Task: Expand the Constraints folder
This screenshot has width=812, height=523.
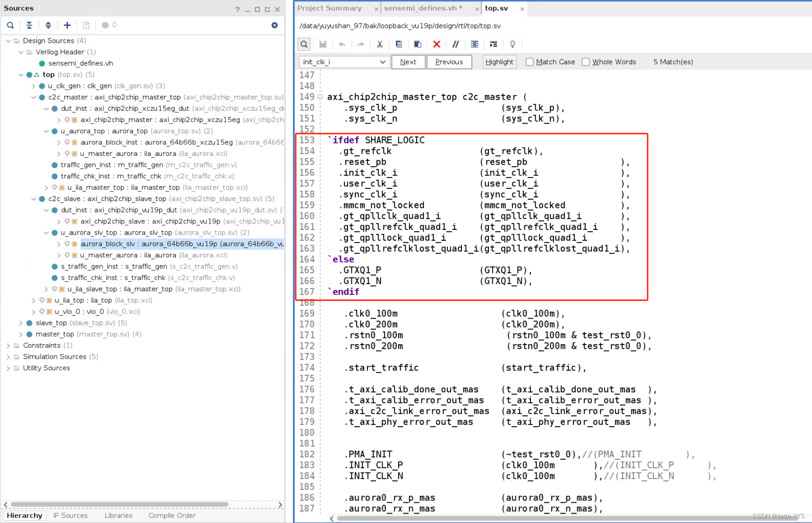Action: [8, 345]
